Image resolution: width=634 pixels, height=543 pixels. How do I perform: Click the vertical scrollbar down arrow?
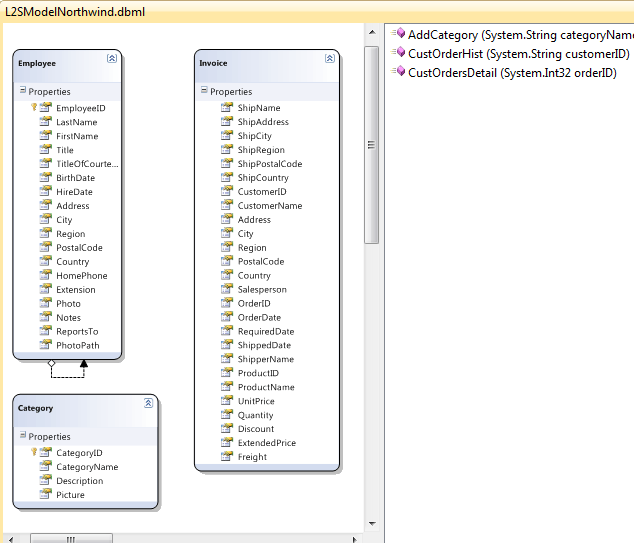tap(372, 524)
